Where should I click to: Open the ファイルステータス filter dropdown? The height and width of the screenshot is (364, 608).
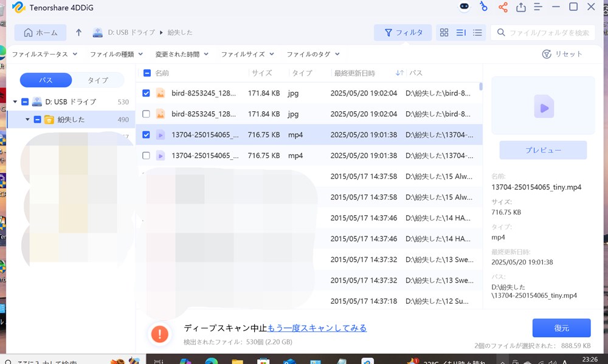tap(44, 54)
